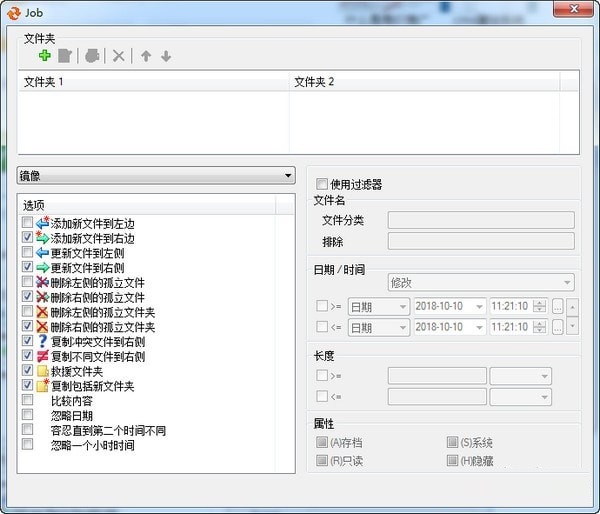The width and height of the screenshot is (600, 514).
Task: Toggle 容忍直到第二个时间不同 checkbox
Action: [x=27, y=429]
